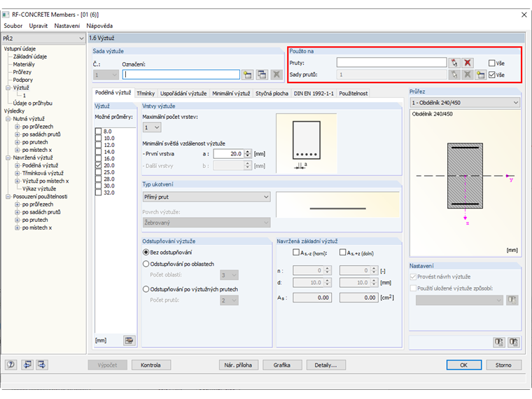The image size is (532, 399).
Task: Open the Přímý prut anchorage type dropdown
Action: [206, 197]
